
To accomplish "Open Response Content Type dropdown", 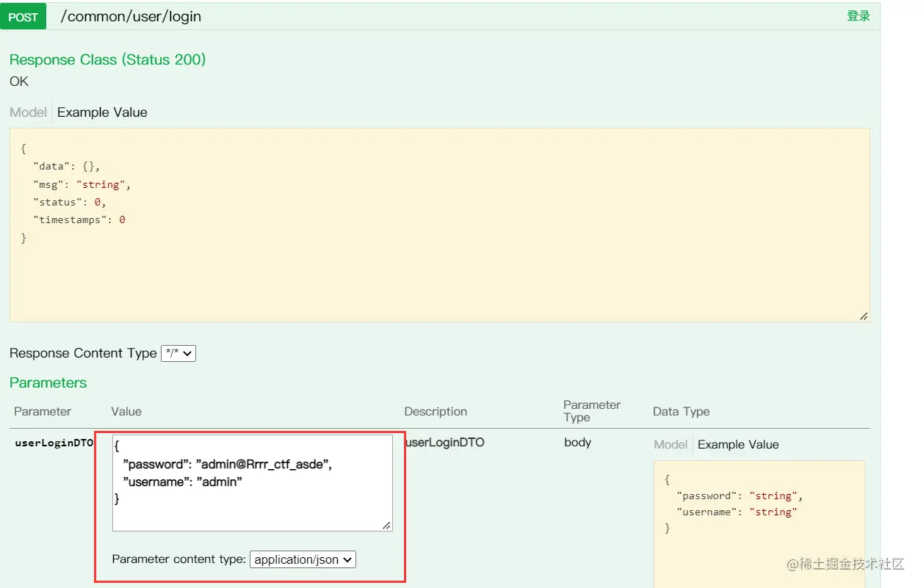I will click(x=178, y=353).
